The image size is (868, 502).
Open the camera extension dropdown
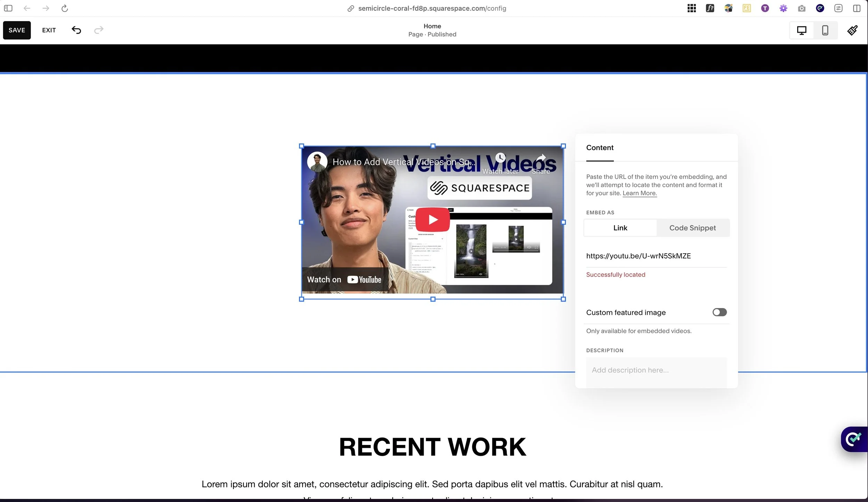802,8
